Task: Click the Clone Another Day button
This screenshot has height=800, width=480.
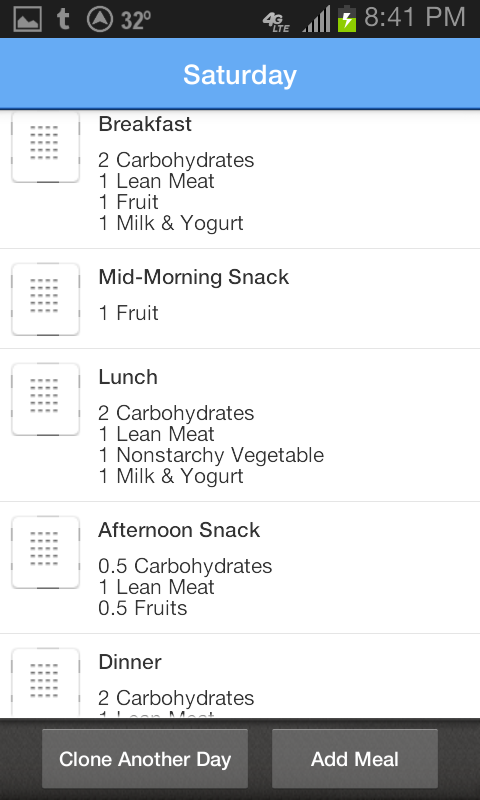Action: (145, 759)
